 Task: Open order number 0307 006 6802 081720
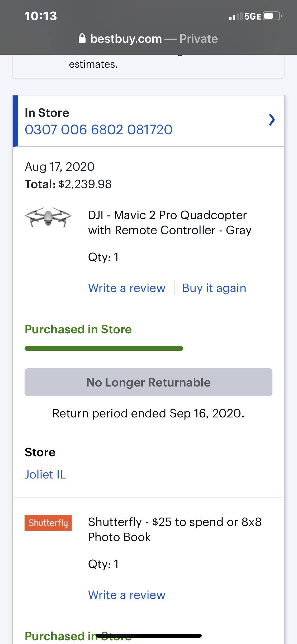pos(98,130)
